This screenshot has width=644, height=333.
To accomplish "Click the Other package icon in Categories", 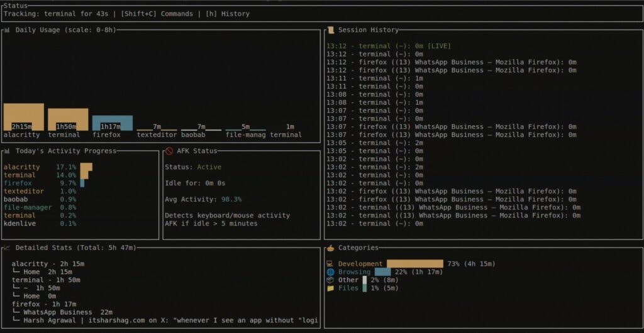I will 330,280.
